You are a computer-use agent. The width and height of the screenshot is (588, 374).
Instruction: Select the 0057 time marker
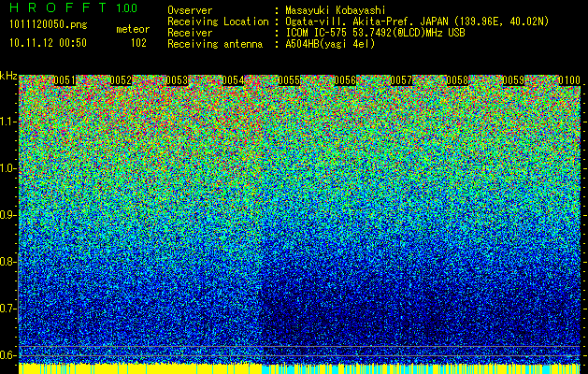coord(401,80)
